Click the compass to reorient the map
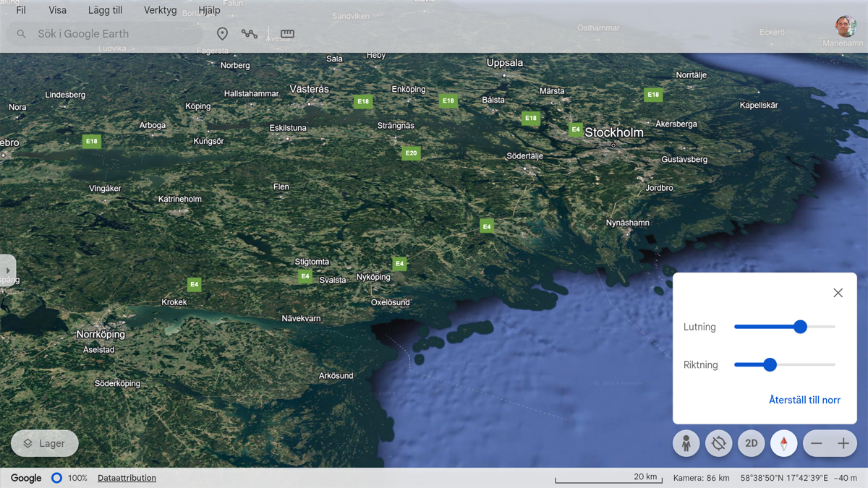The width and height of the screenshot is (868, 488). tap(783, 443)
